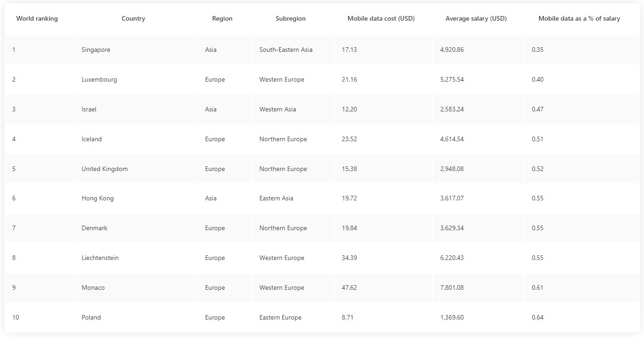Image resolution: width=644 pixels, height=337 pixels.
Task: Click the Israel country cell
Action: 89,110
